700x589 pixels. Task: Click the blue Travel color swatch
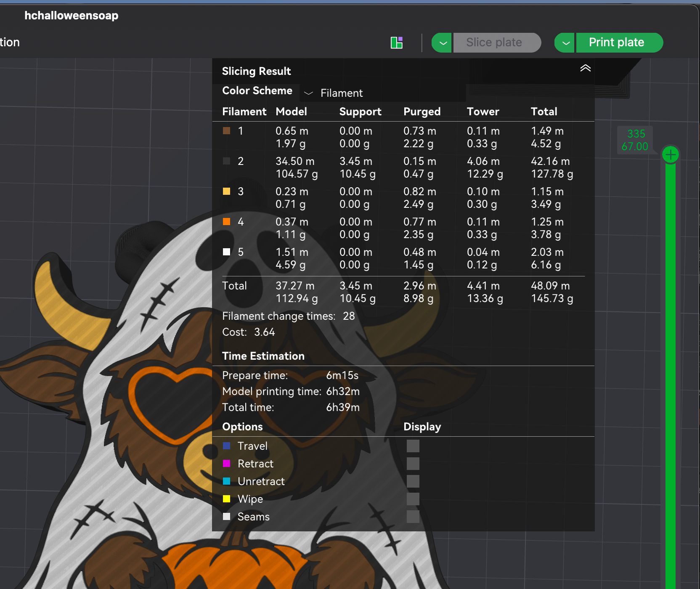point(226,446)
